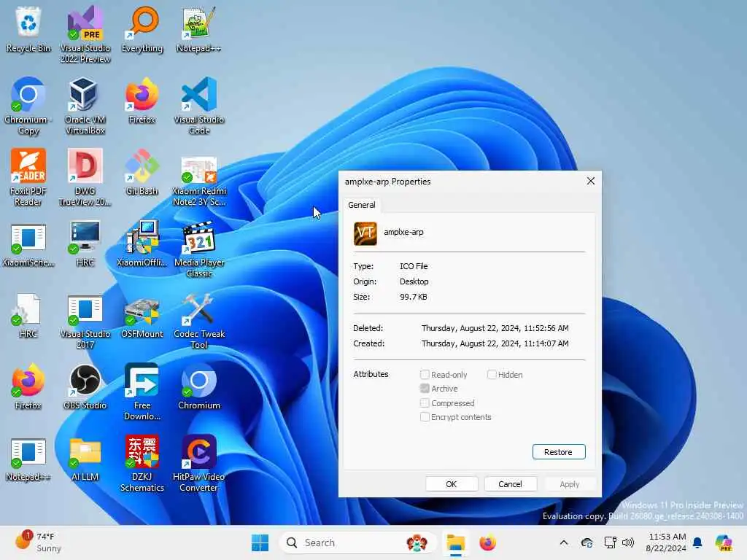Screen dimensions: 747x560
Task: Select the DZKJ Schematics desktop icon
Action: click(142, 463)
